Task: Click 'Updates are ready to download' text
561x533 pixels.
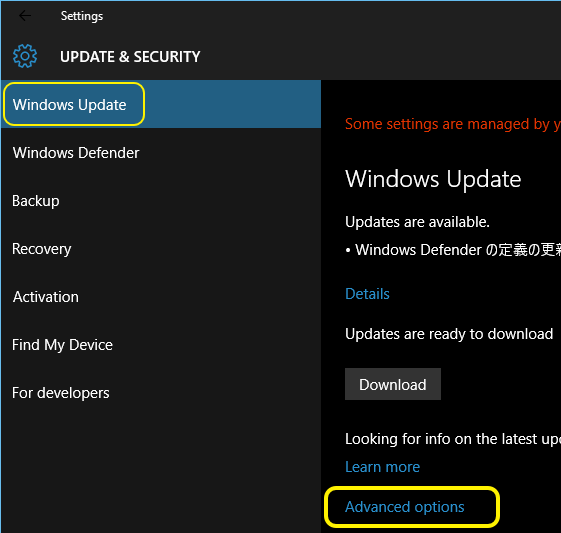Action: [449, 334]
